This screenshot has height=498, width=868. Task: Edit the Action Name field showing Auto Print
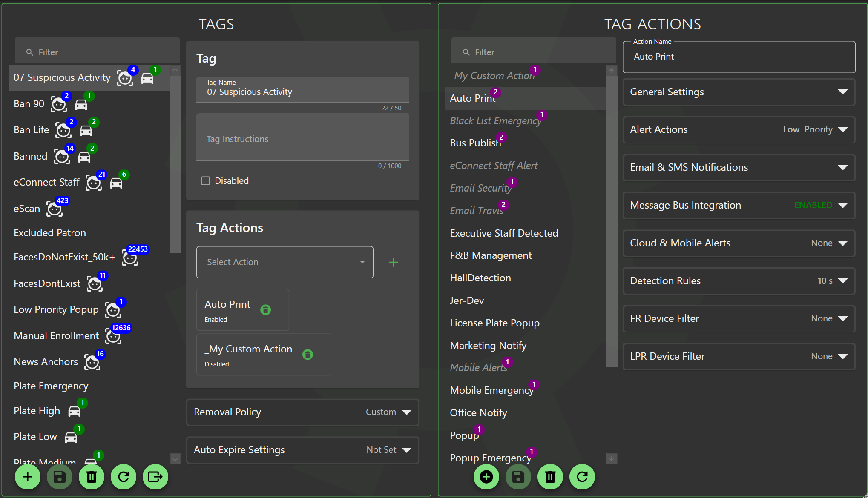738,57
